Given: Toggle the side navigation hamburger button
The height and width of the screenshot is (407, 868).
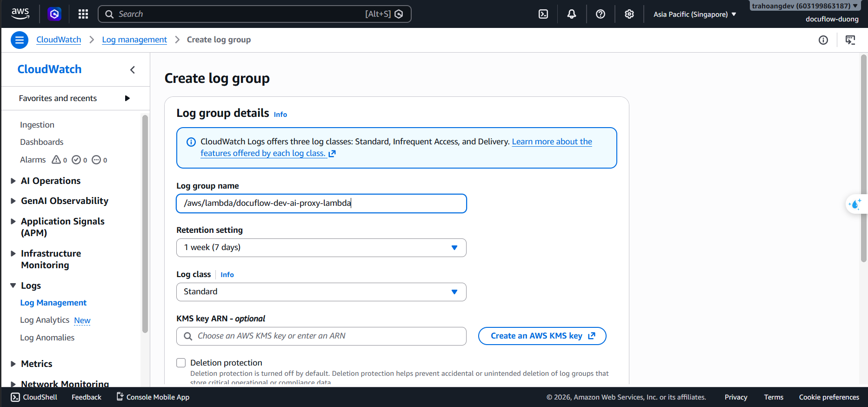Looking at the screenshot, I should pyautogui.click(x=20, y=40).
